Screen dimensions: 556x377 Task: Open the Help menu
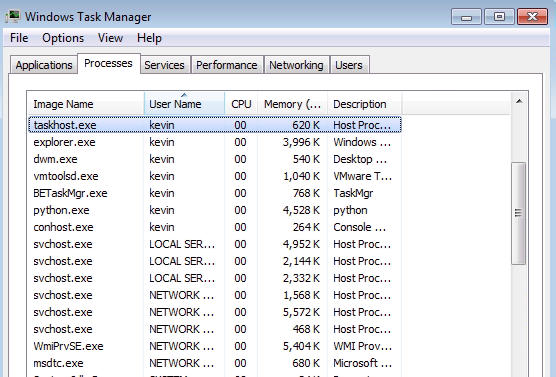(x=149, y=38)
